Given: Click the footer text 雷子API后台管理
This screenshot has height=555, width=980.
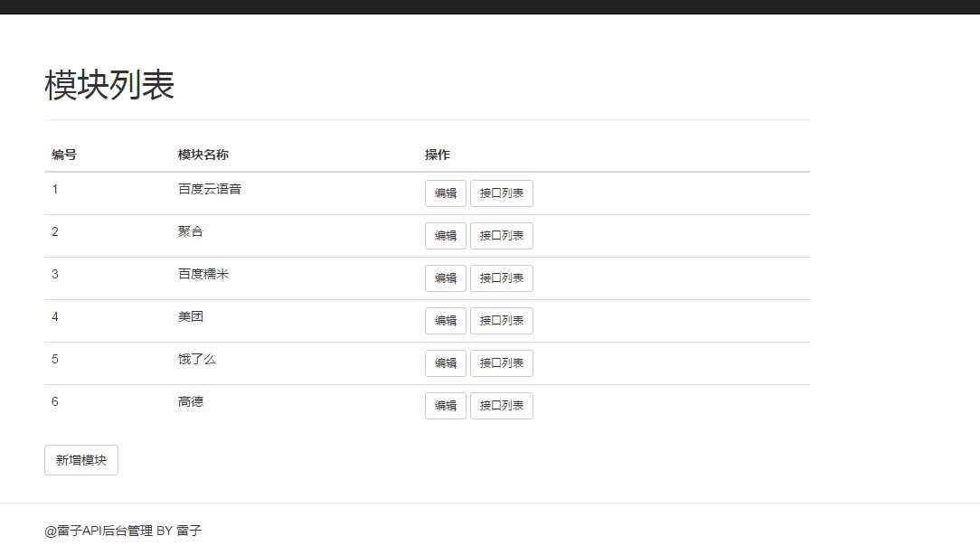Looking at the screenshot, I should tap(105, 531).
